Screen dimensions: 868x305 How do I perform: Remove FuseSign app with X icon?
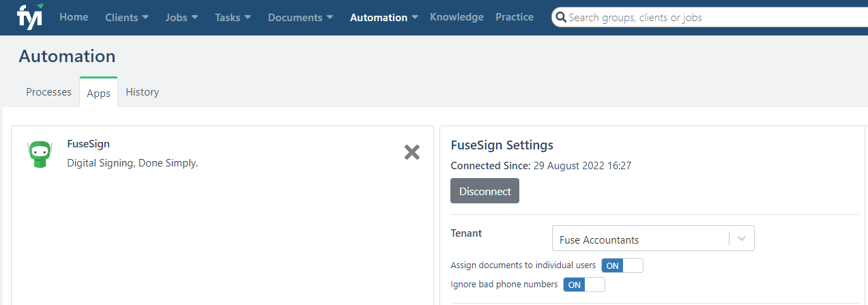(411, 152)
